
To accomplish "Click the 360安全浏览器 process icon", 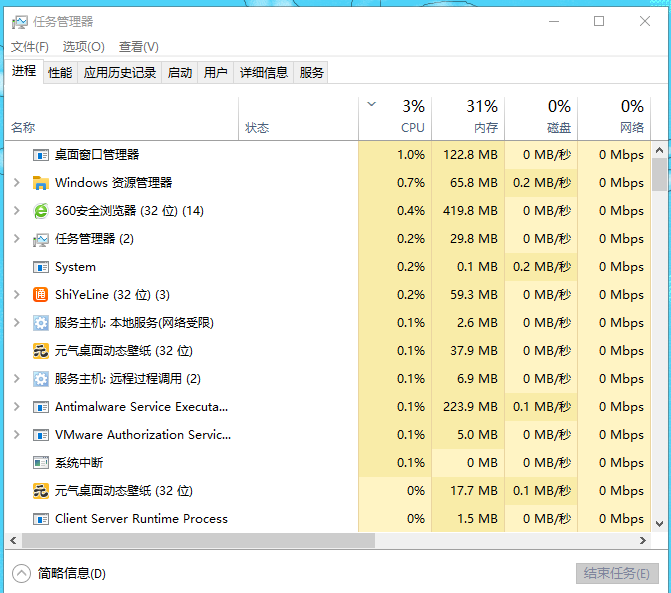I will pos(41,211).
